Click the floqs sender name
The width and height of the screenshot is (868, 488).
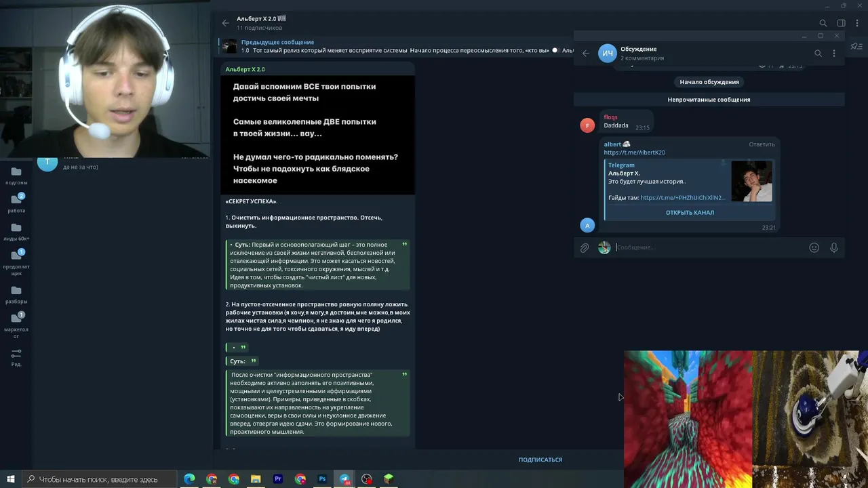click(x=610, y=117)
